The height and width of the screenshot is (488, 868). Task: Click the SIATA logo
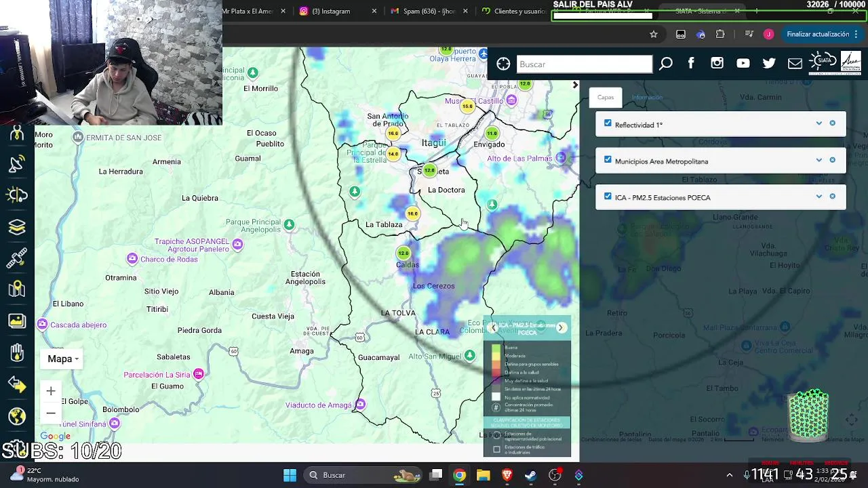(824, 62)
